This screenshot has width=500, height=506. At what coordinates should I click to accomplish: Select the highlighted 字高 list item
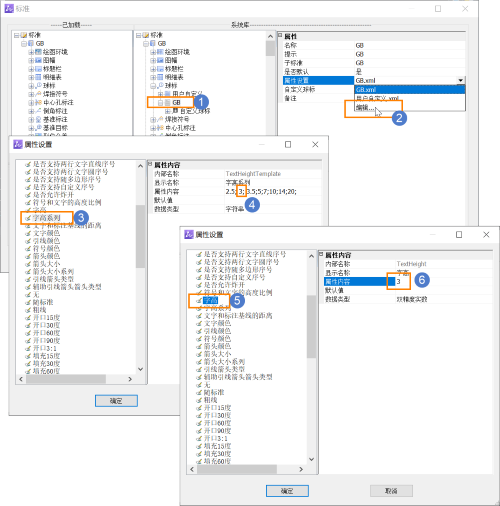tap(211, 300)
